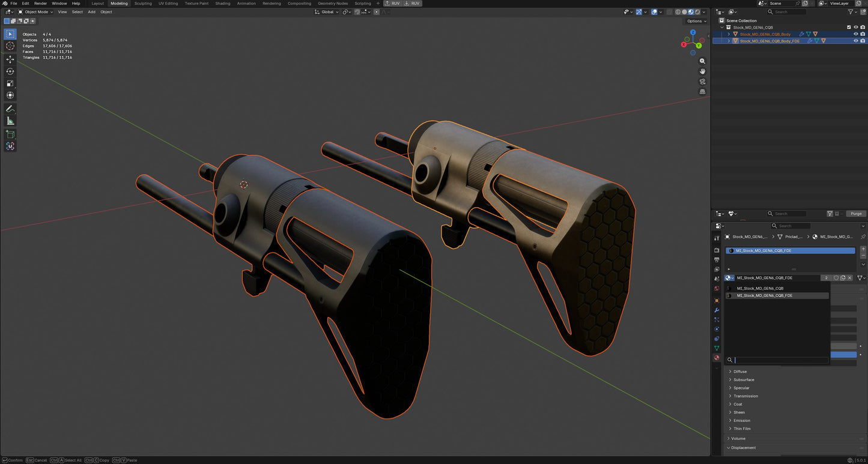Open the Object Data mesh properties tab
This screenshot has height=464, width=868.
717,348
